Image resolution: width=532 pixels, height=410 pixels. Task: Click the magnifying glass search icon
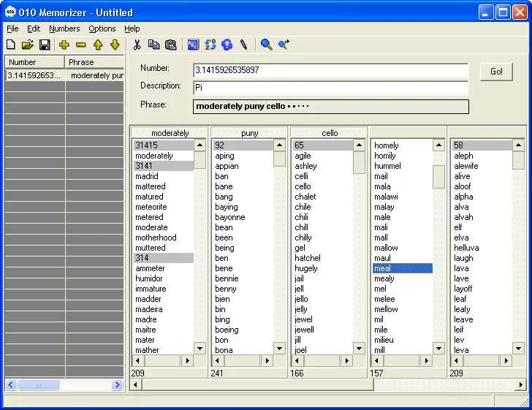[x=267, y=45]
